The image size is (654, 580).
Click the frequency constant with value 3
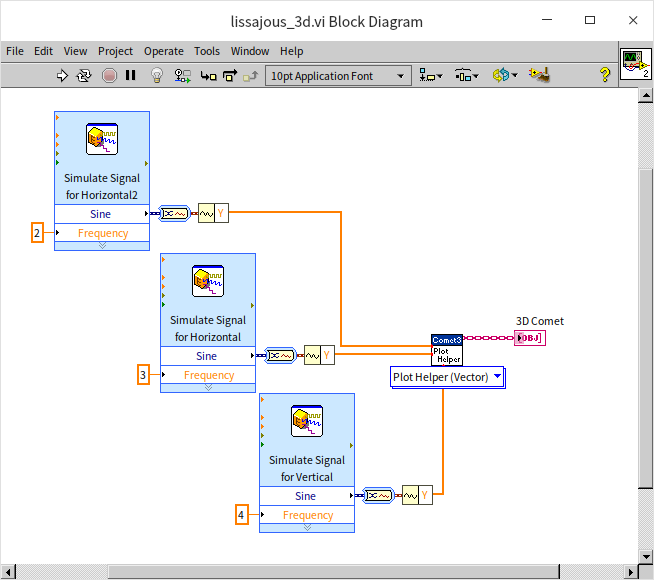[143, 375]
